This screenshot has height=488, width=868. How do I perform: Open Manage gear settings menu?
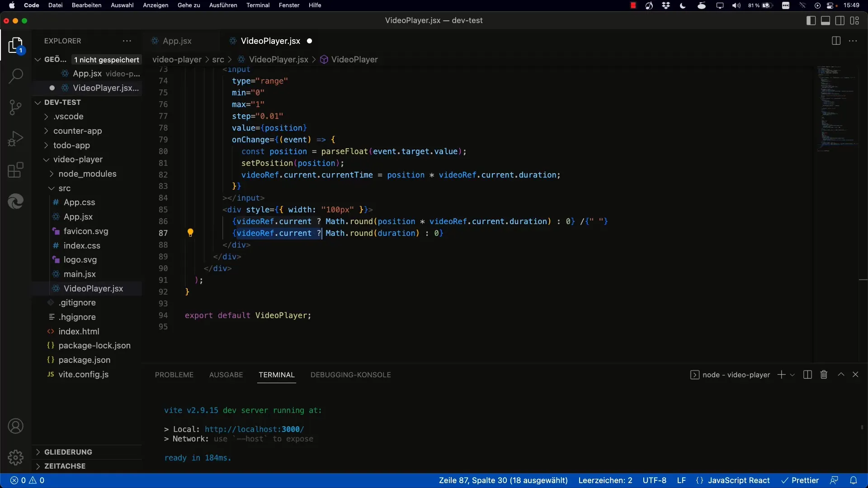tap(15, 458)
